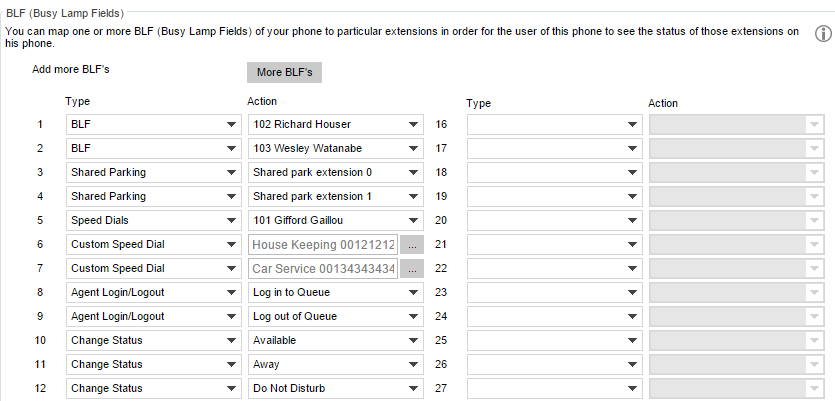Image resolution: width=835 pixels, height=401 pixels.
Task: Change row 4 Shared Parking type
Action: [x=154, y=197]
